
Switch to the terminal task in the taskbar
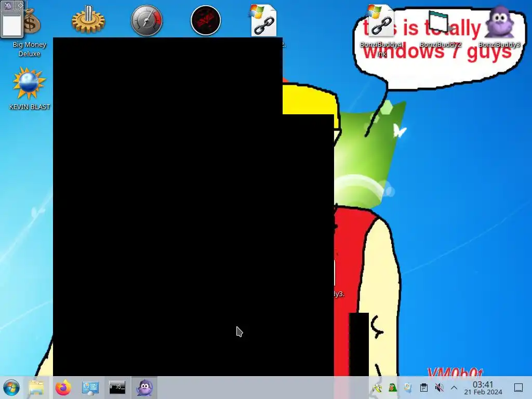pyautogui.click(x=117, y=388)
